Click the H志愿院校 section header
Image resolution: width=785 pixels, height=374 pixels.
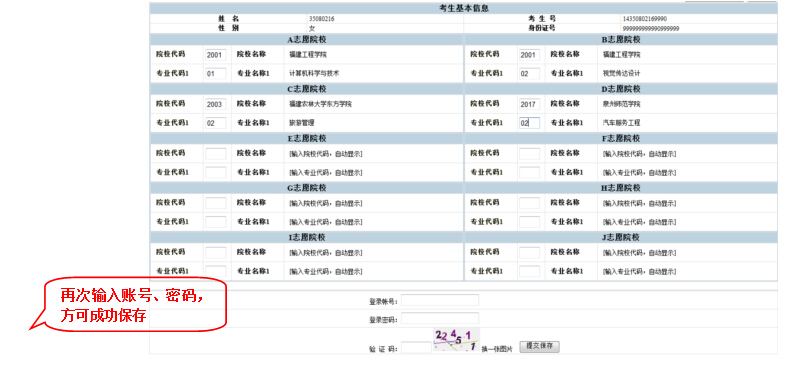point(621,188)
